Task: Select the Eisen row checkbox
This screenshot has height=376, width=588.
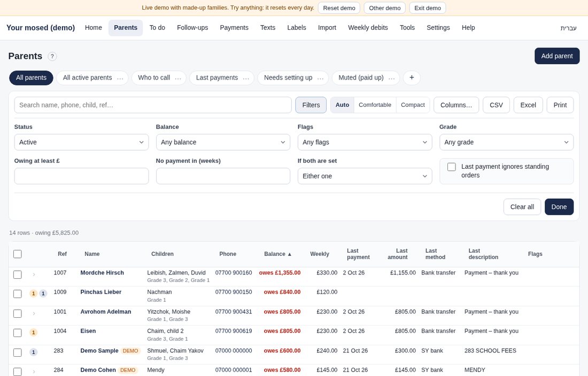Action: pyautogui.click(x=18, y=333)
